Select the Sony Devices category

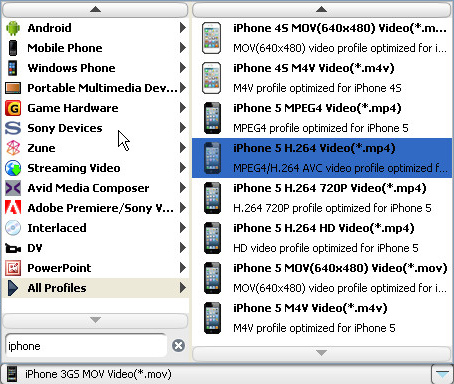[x=95, y=128]
